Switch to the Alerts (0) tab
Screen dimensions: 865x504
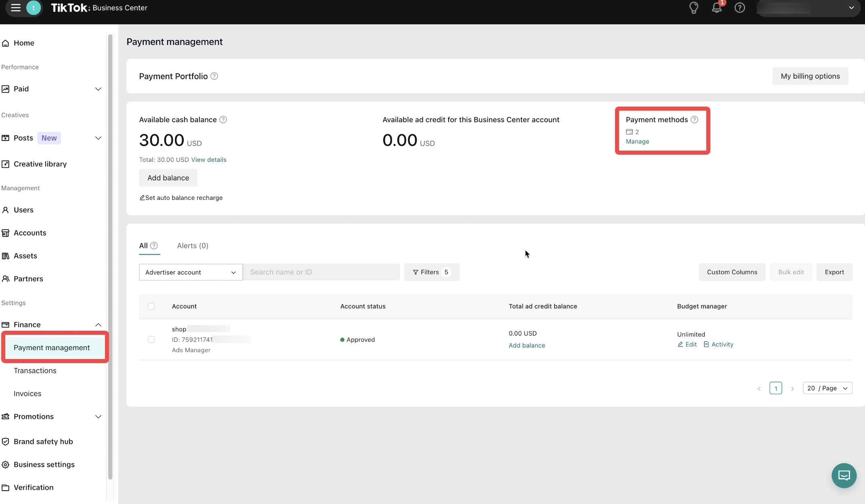(x=193, y=246)
